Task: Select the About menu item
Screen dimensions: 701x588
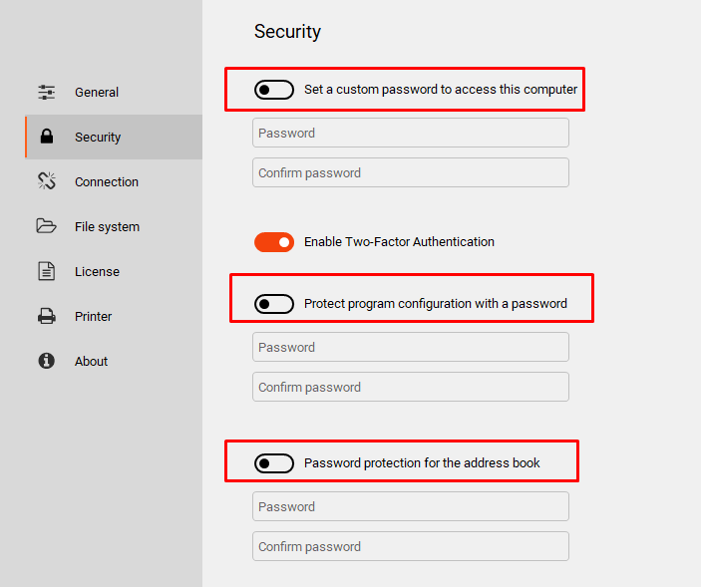Action: [x=91, y=361]
